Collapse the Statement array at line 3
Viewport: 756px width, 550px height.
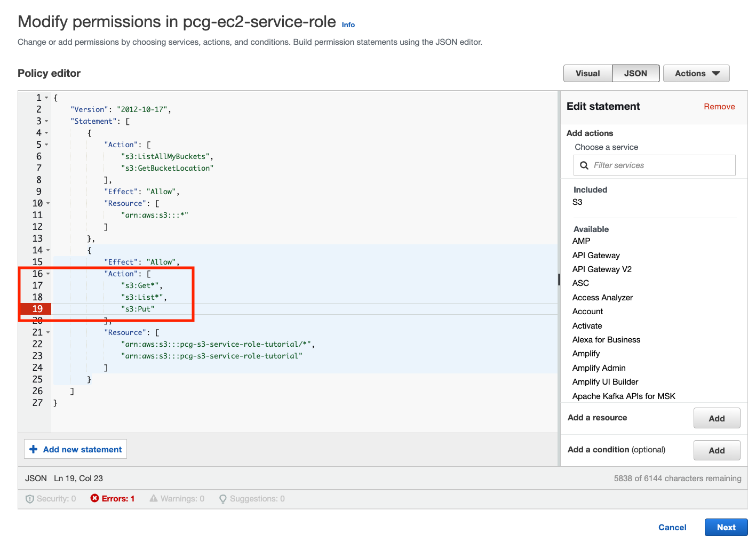coord(46,121)
